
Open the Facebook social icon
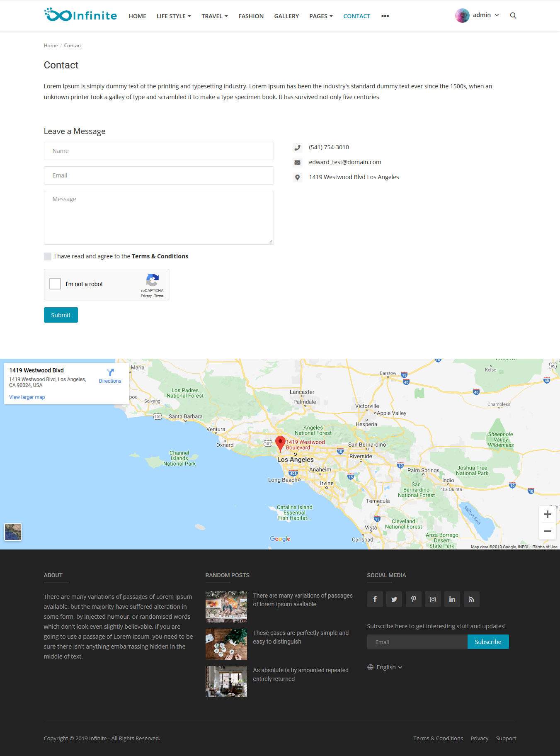pos(375,599)
